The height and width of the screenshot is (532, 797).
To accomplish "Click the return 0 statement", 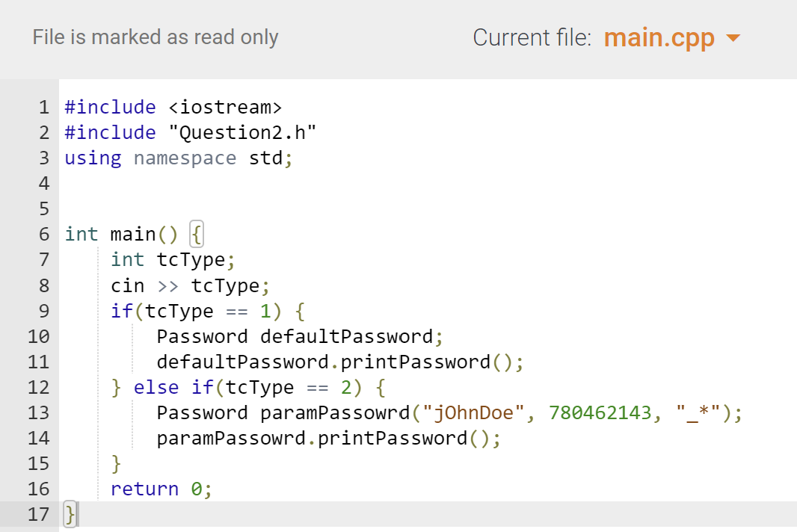I will click(x=160, y=489).
